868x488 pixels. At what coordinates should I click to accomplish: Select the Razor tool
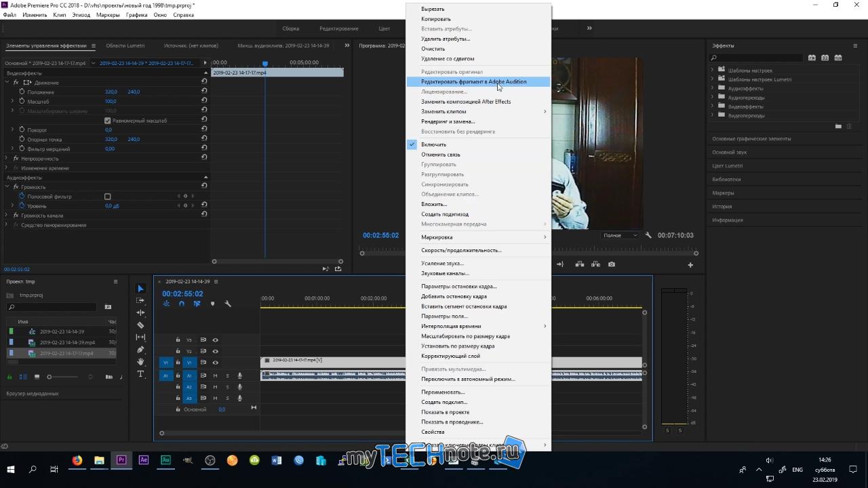tap(141, 325)
